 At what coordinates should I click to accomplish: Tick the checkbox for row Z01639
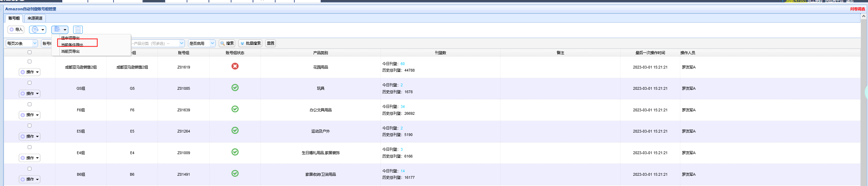[29, 104]
